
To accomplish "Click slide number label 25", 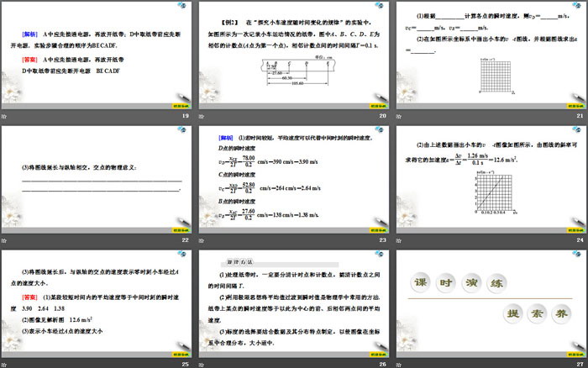I will (x=186, y=365).
